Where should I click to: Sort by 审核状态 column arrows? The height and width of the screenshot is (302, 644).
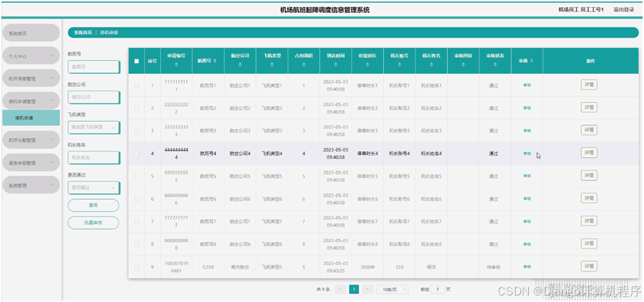pos(495,65)
